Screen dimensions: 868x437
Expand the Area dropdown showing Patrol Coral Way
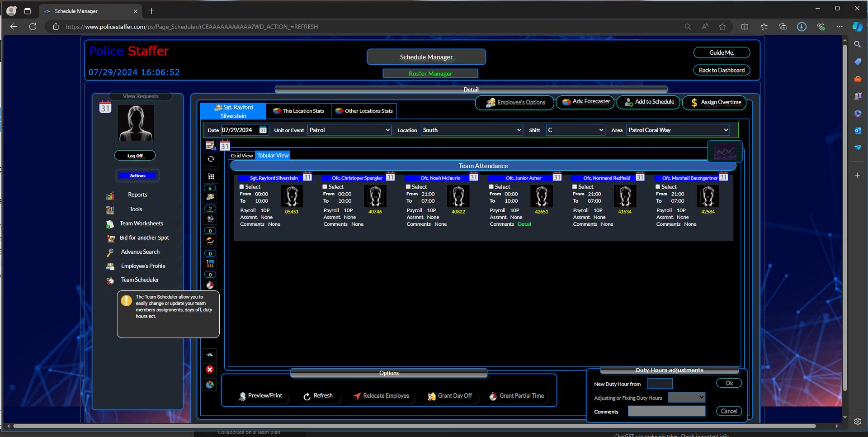click(678, 130)
